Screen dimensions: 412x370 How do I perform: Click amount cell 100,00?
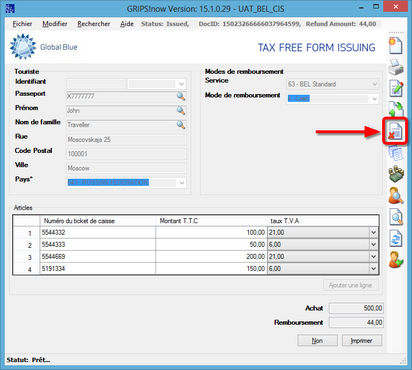[x=211, y=233]
